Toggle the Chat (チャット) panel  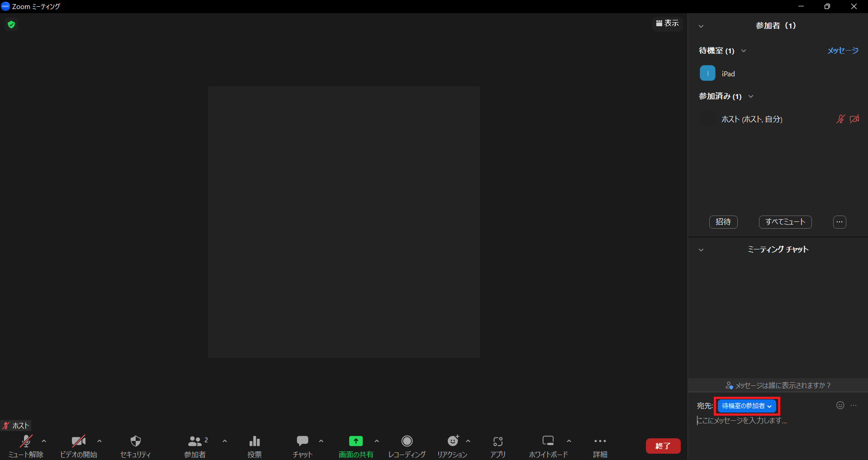pyautogui.click(x=302, y=441)
